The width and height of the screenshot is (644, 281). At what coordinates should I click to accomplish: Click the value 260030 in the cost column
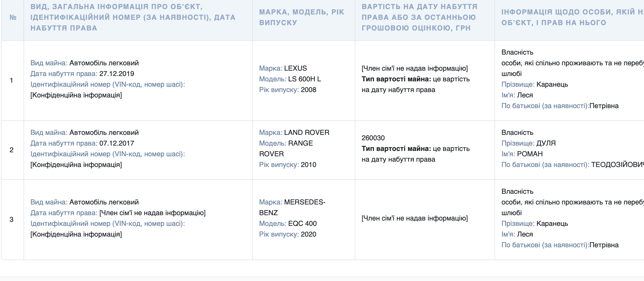(x=373, y=138)
